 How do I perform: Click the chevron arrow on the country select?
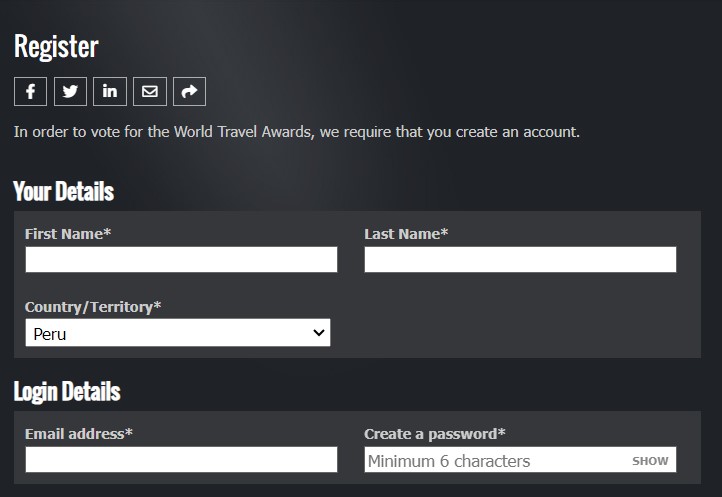point(319,333)
